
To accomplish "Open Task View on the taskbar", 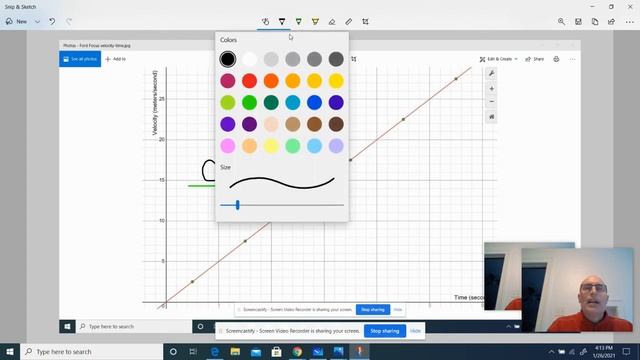I will pos(193,351).
